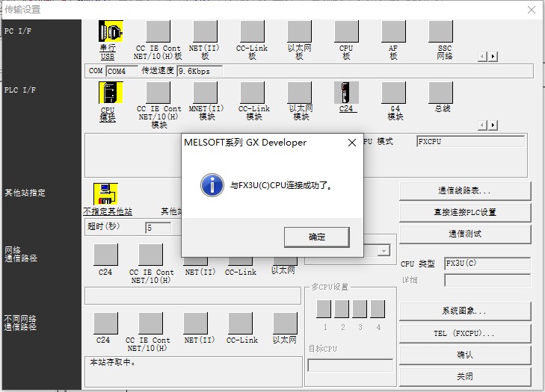Open 直接连接PLC设置
545x392 pixels.
click(465, 212)
